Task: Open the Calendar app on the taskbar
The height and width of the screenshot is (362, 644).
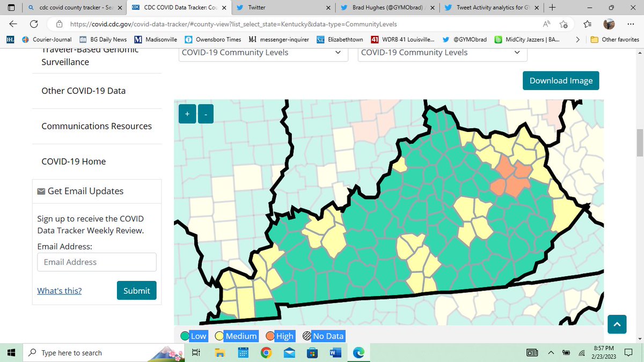Action: 243,352
